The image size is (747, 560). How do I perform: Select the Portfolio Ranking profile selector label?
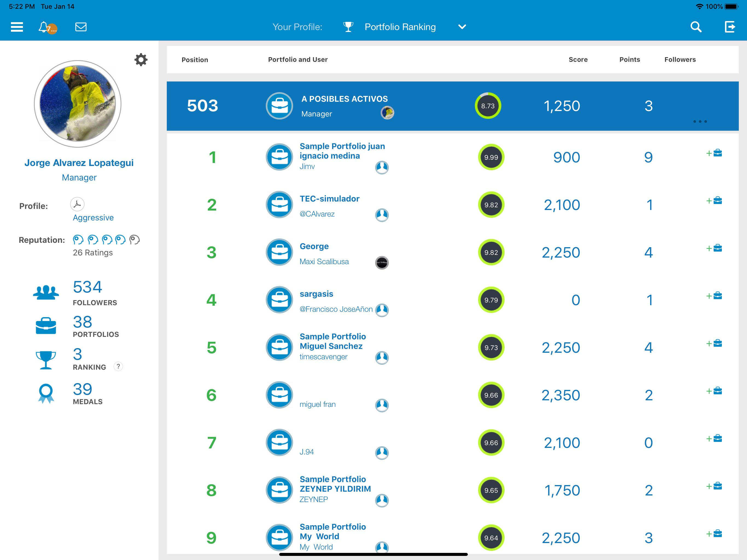click(x=400, y=27)
